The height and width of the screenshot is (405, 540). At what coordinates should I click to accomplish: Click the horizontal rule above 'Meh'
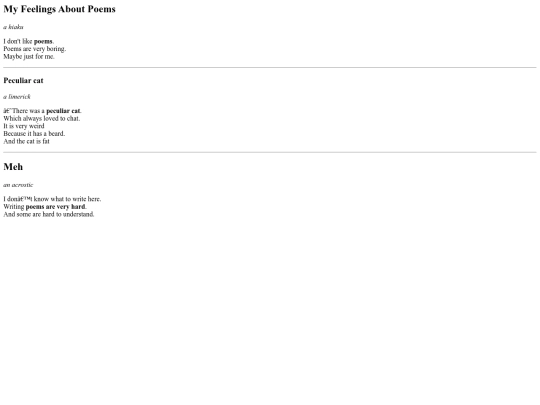pyautogui.click(x=270, y=152)
